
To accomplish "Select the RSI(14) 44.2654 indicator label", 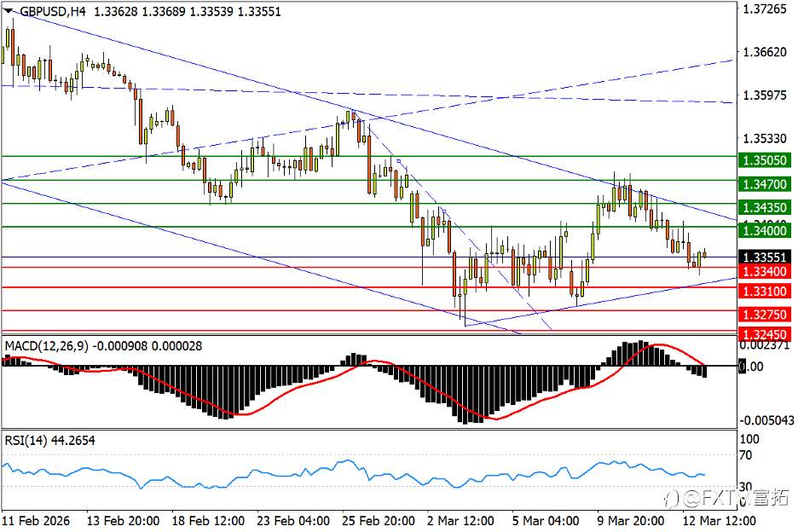I will pos(49,441).
